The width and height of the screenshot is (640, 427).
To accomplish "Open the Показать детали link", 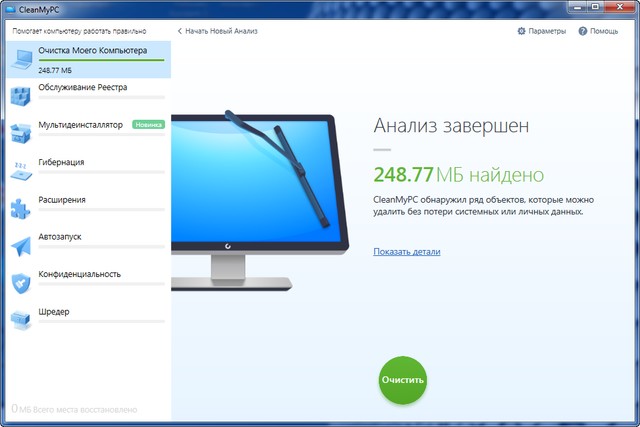I will click(x=407, y=251).
